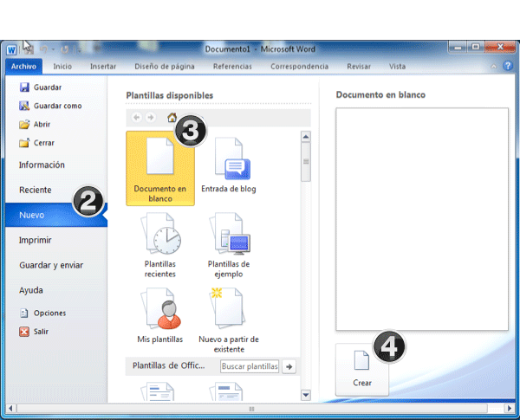This screenshot has width=520, height=420.
Task: Switch to the Revisar tab
Action: click(359, 67)
